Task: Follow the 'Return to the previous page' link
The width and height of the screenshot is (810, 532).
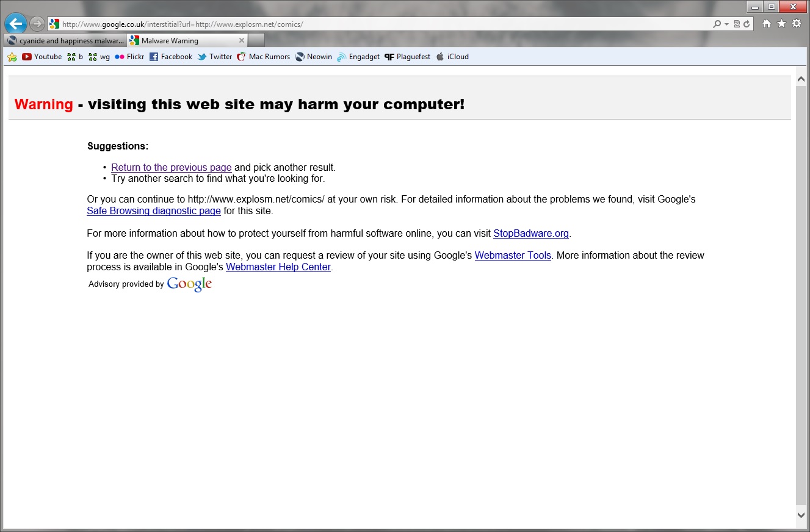Action: (172, 168)
